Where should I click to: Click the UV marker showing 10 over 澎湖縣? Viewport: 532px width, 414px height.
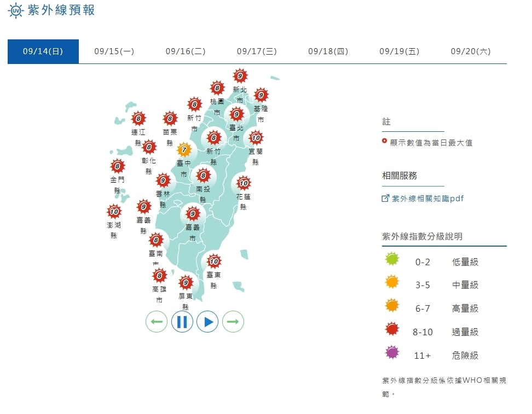(x=113, y=210)
